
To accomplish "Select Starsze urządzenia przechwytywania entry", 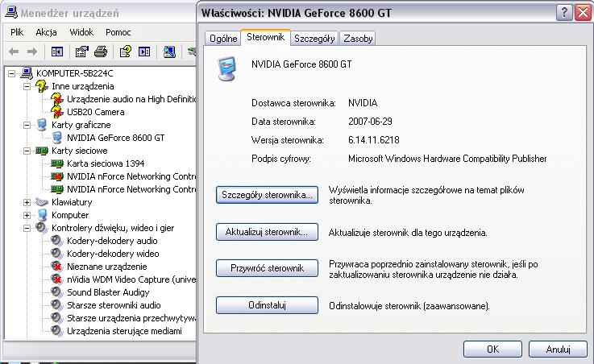I will click(x=131, y=318).
